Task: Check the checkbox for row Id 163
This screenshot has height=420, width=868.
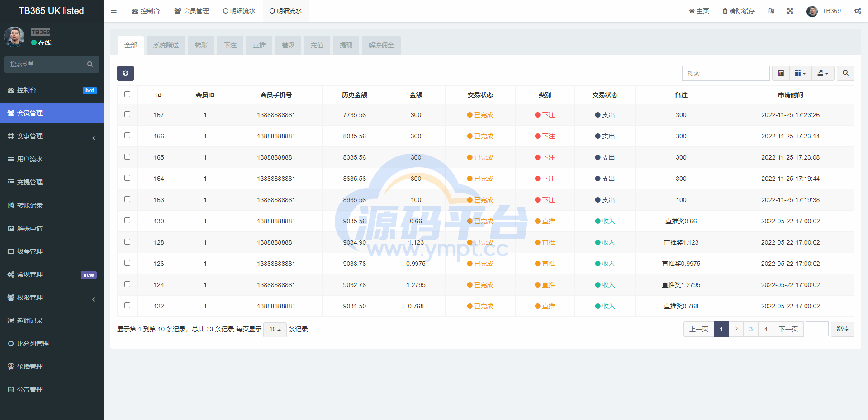Action: point(127,199)
